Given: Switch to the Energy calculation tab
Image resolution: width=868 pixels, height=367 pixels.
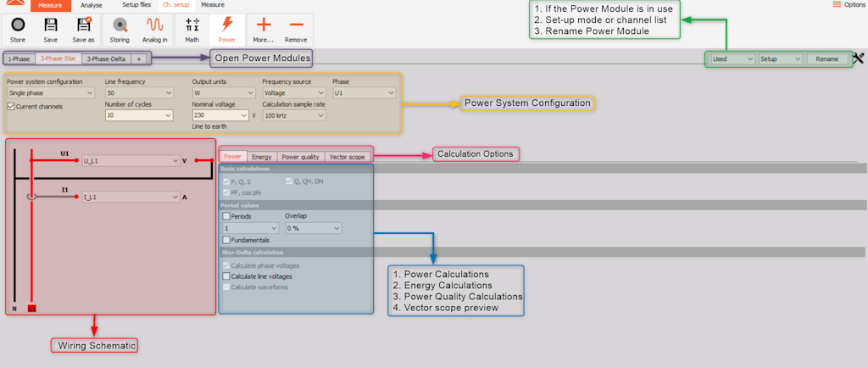Looking at the screenshot, I should tap(262, 157).
